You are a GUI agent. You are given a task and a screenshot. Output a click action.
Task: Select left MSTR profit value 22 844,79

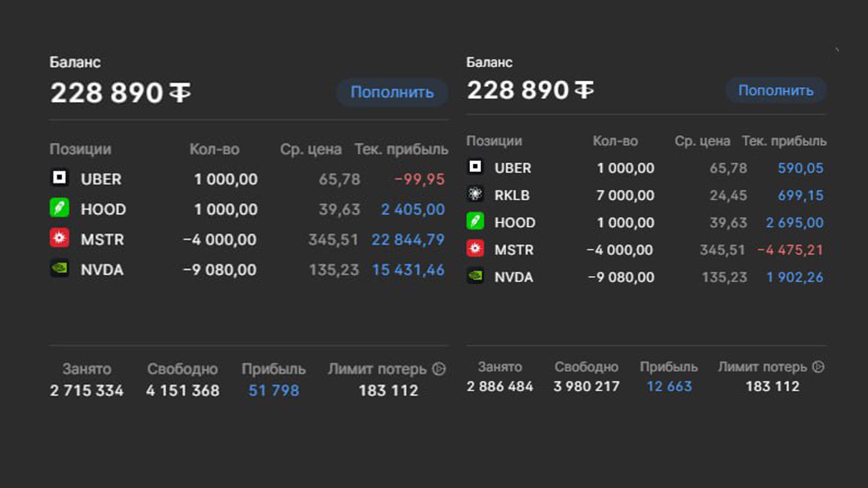click(408, 239)
